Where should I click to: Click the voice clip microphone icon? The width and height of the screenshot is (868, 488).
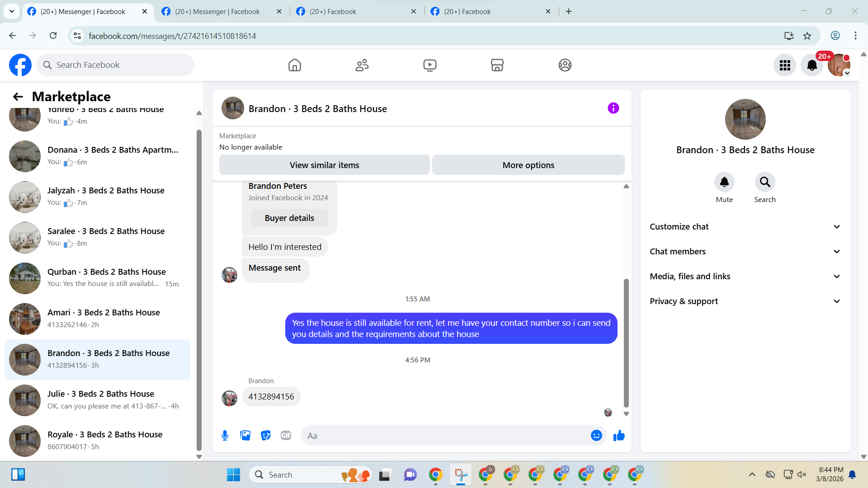[x=225, y=436]
